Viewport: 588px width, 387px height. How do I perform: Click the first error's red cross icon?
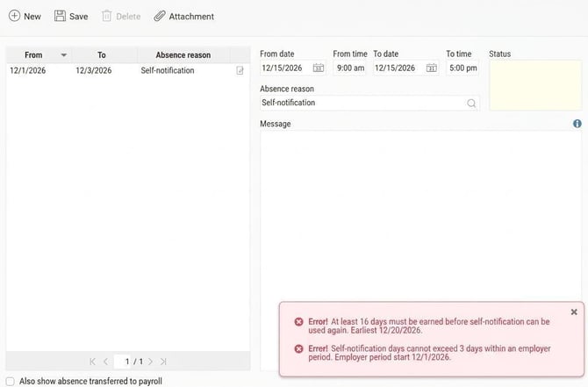[298, 322]
